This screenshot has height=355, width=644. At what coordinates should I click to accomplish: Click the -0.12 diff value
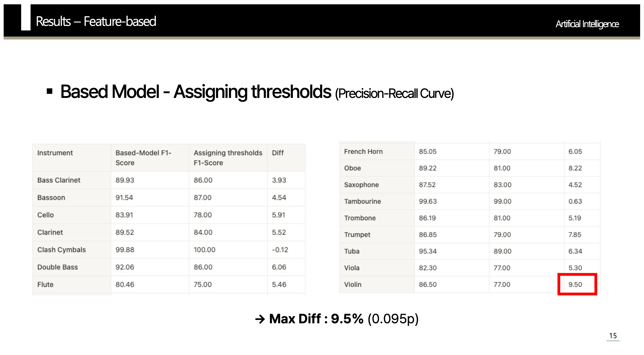click(280, 250)
